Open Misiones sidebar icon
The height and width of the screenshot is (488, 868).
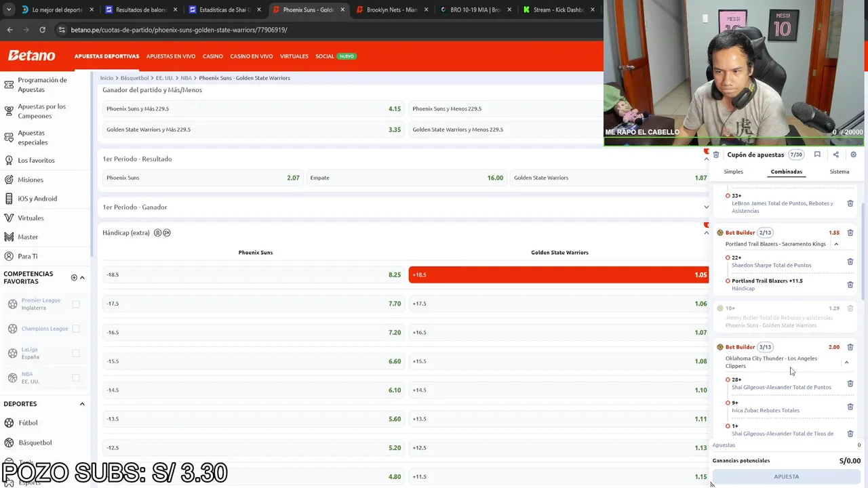(9, 180)
